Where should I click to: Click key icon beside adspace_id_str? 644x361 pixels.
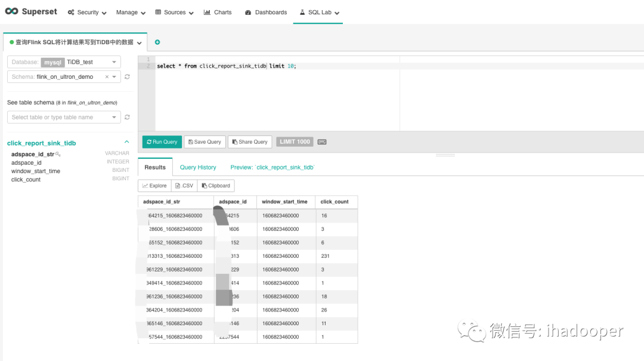58,154
